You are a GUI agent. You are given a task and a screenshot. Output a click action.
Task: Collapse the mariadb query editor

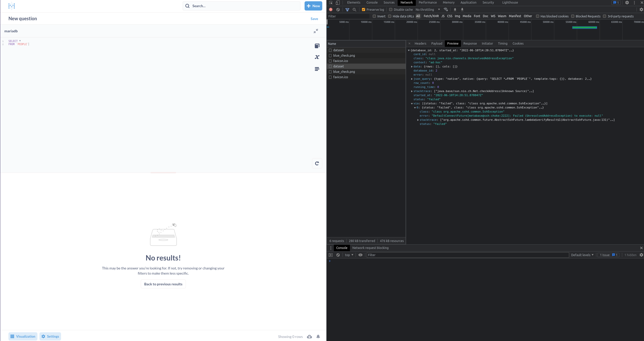(316, 31)
